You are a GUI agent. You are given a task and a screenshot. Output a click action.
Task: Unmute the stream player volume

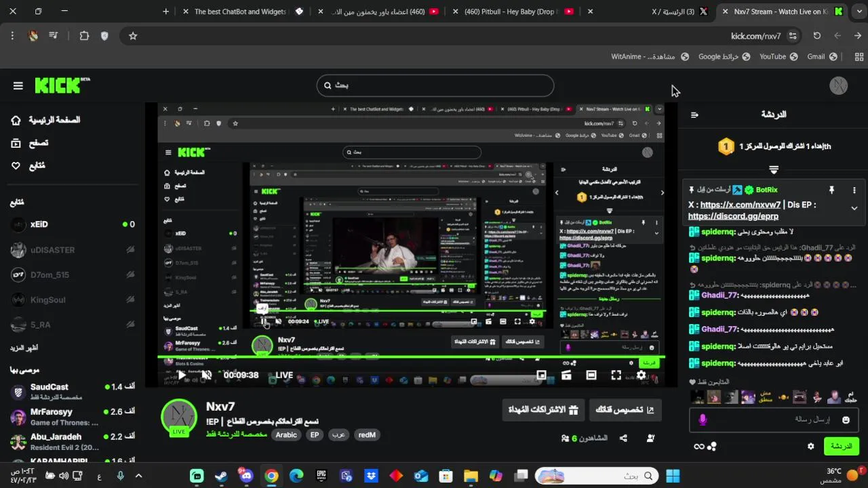[x=206, y=375]
